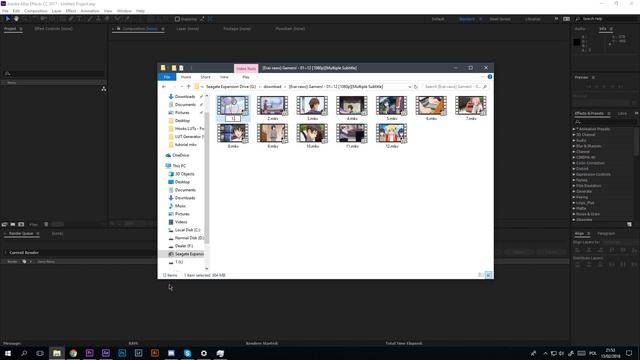This screenshot has height=360, width=640.
Task: Select the 7.mkv video file
Action: tap(471, 108)
